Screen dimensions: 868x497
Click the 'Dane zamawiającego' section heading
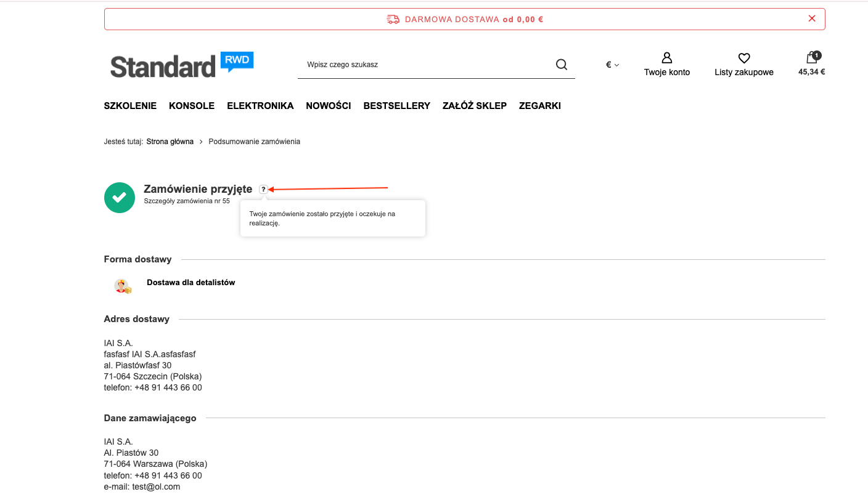[150, 418]
